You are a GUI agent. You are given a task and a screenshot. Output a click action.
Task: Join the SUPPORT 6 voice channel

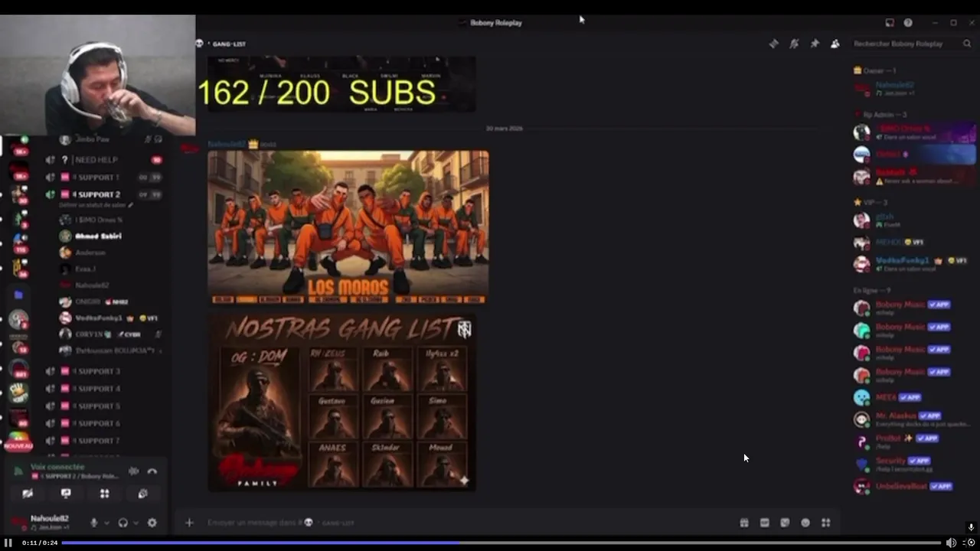click(100, 423)
